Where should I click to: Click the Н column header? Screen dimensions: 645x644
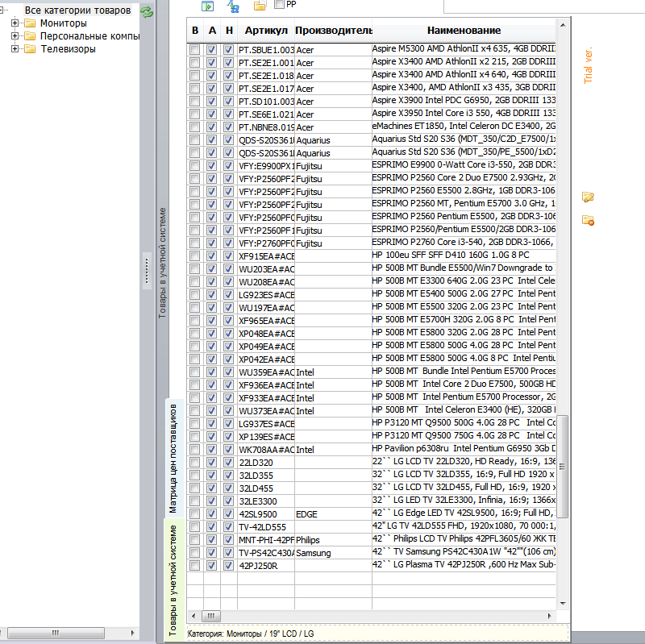pyautogui.click(x=229, y=31)
